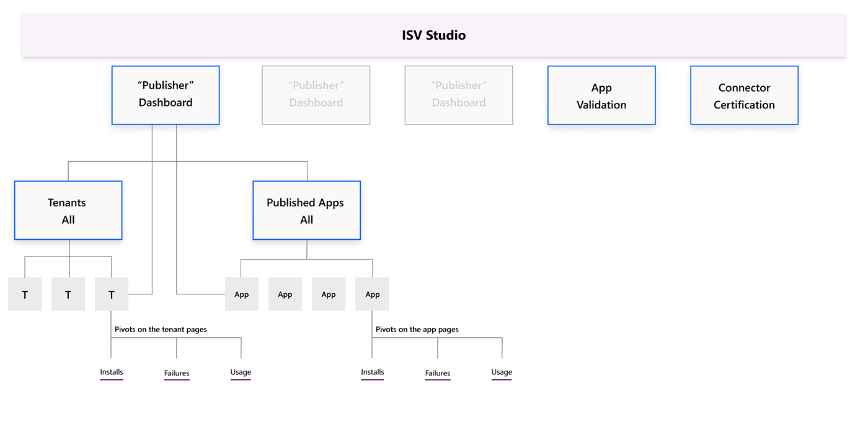Open the third App tile

[329, 294]
